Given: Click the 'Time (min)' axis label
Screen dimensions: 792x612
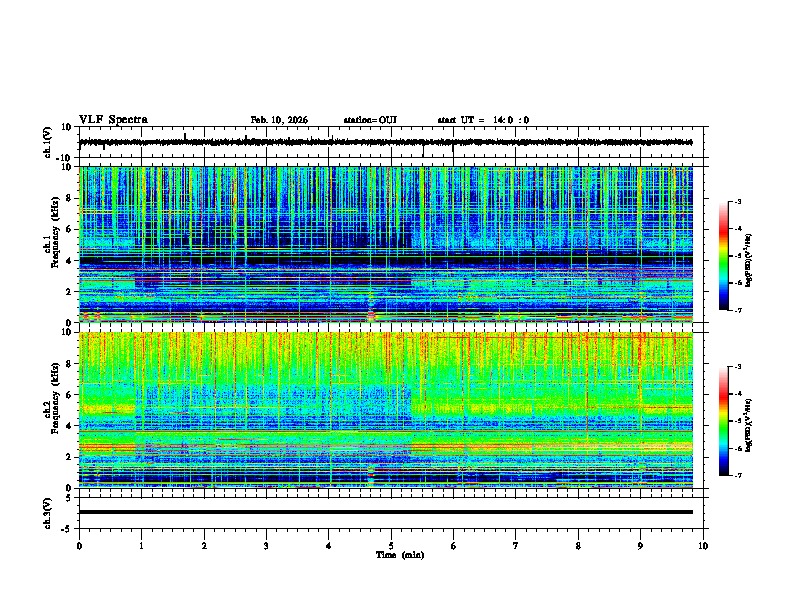Looking at the screenshot, I should pyautogui.click(x=400, y=555).
